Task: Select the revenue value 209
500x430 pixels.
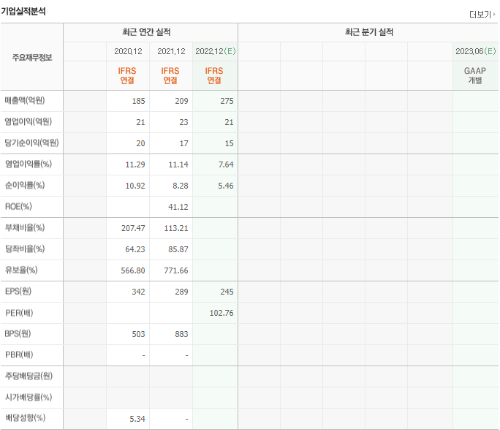Action: [x=182, y=101]
